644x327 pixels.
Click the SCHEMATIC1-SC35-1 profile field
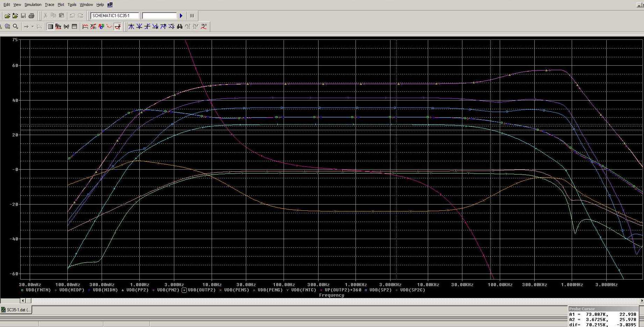[115, 16]
